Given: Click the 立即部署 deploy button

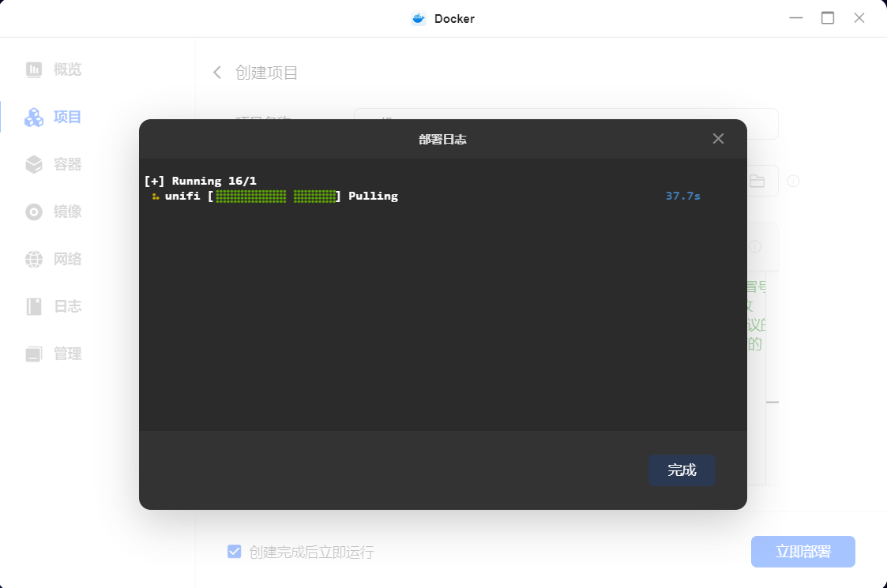Looking at the screenshot, I should click(802, 552).
